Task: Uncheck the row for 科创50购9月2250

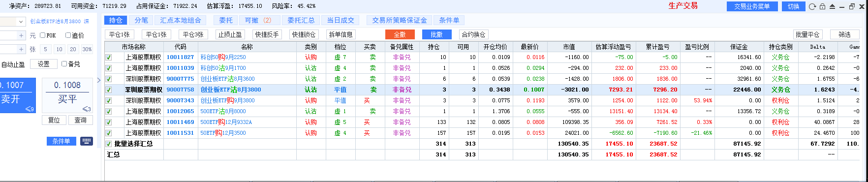Action: tap(109, 57)
